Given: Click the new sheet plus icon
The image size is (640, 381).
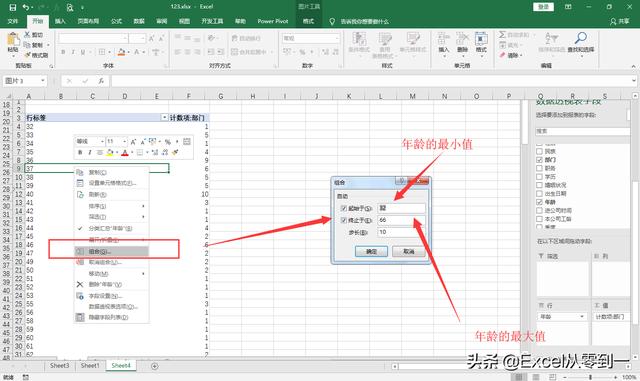Looking at the screenshot, I should click(154, 366).
